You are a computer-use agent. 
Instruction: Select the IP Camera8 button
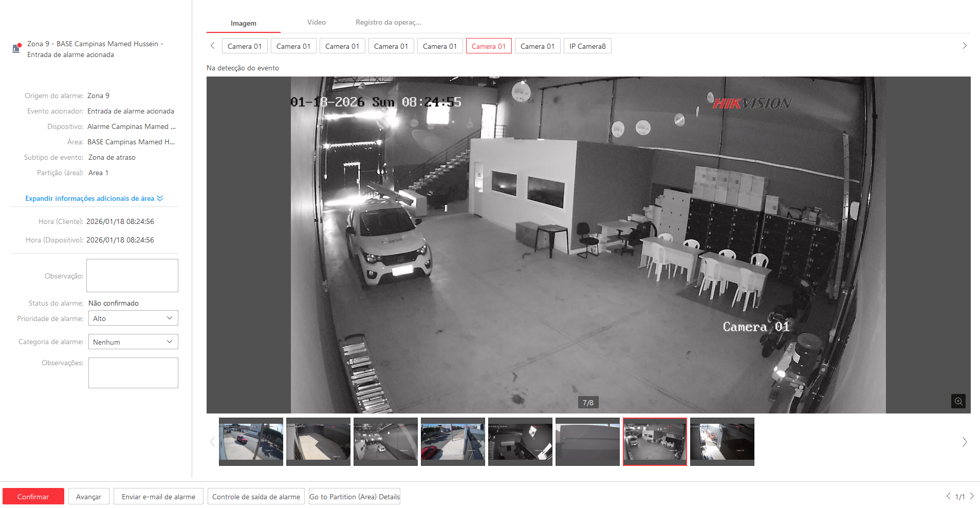587,46
